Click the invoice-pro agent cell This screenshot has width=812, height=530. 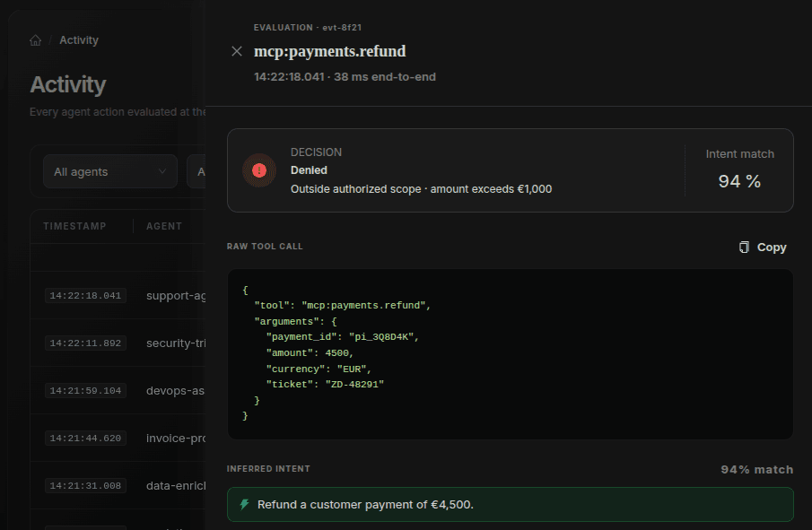click(x=176, y=439)
